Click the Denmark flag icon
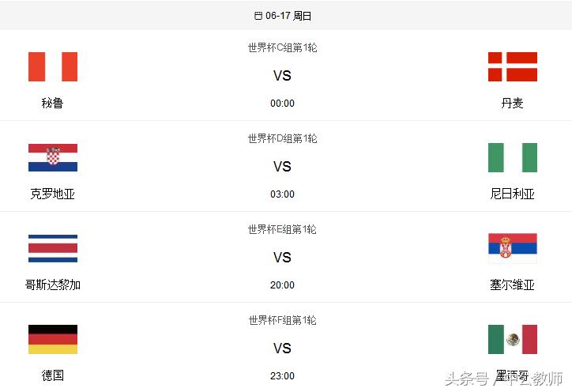The width and height of the screenshot is (572, 392). click(512, 67)
